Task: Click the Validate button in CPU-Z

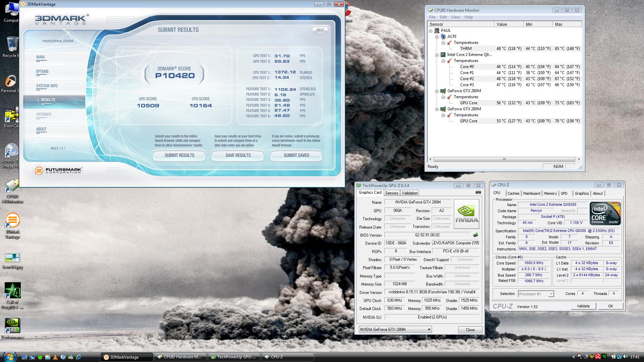Action: pyautogui.click(x=583, y=306)
